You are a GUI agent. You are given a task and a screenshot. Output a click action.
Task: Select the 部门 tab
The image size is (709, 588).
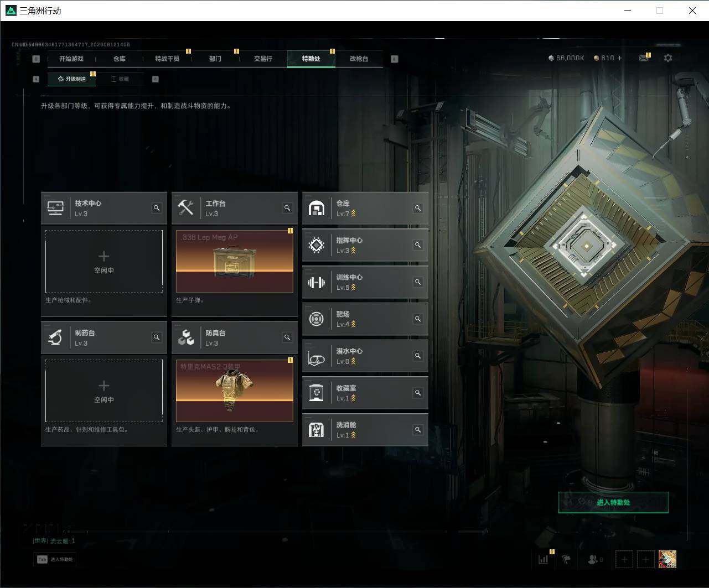point(215,59)
